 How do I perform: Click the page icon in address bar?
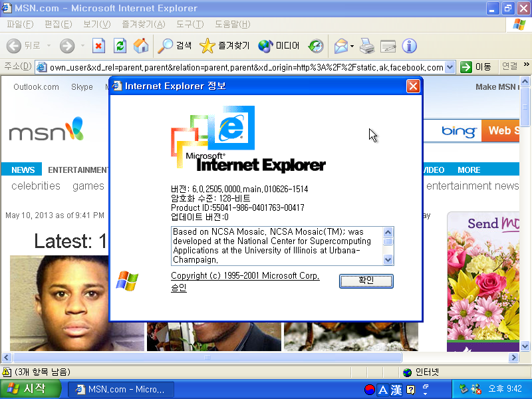click(x=41, y=67)
